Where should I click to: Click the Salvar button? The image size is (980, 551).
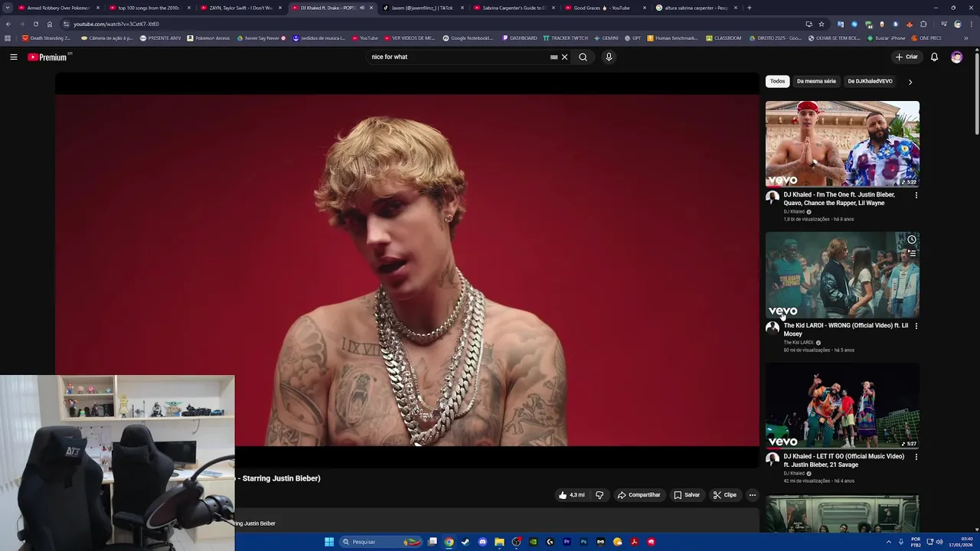(687, 495)
